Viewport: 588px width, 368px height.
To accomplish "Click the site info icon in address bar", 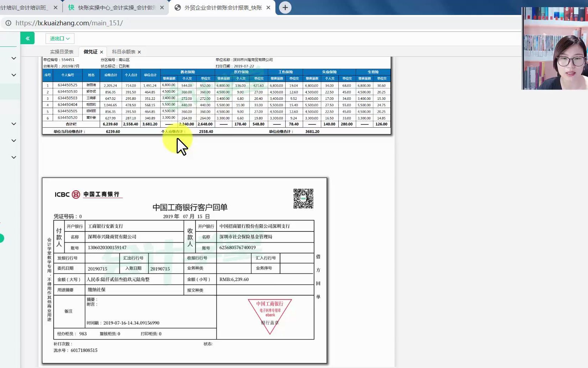I will pyautogui.click(x=8, y=23).
